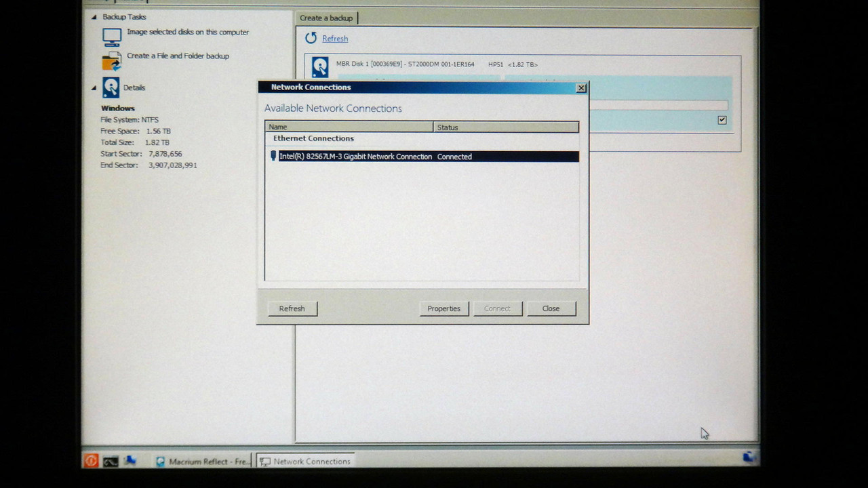Collapse the Details section
This screenshot has width=868, height=488.
(x=94, y=87)
